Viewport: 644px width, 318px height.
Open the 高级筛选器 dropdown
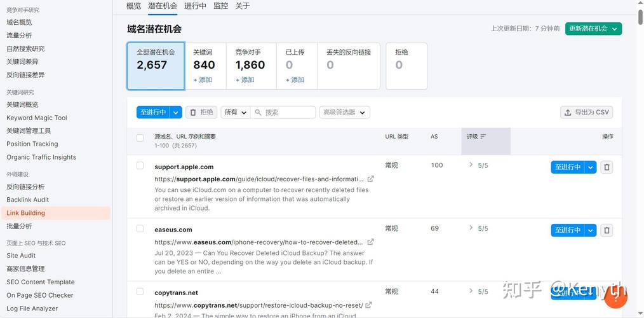pos(345,113)
